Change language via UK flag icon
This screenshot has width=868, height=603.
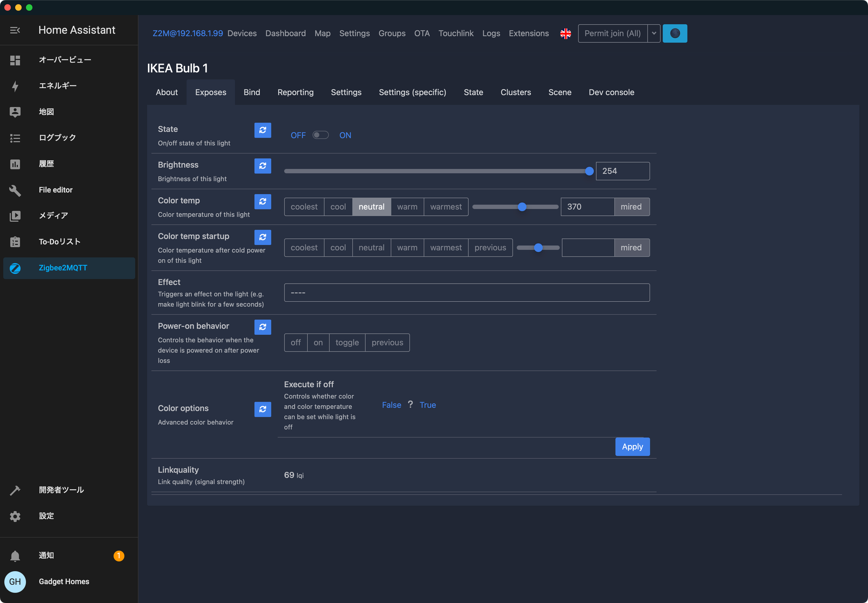(566, 33)
